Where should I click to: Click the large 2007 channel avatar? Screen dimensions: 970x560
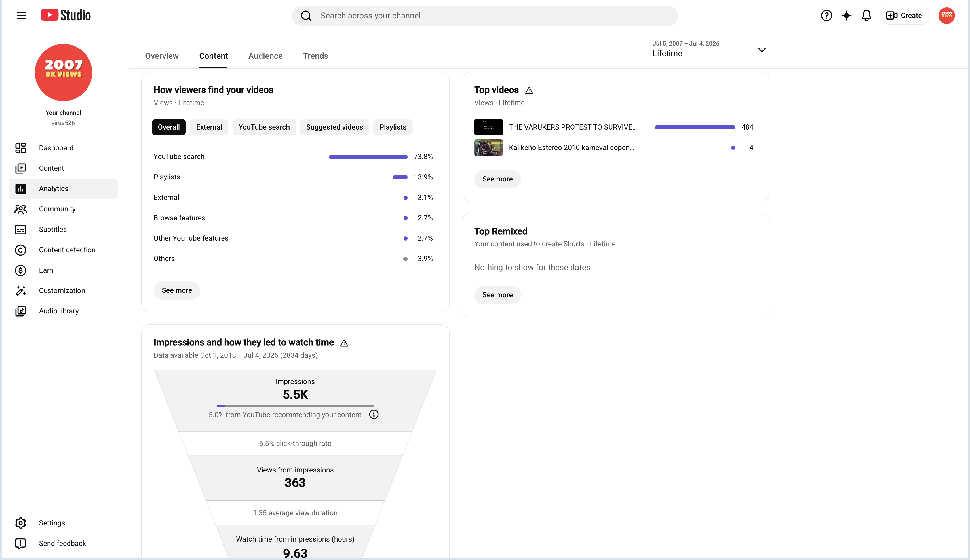point(64,72)
